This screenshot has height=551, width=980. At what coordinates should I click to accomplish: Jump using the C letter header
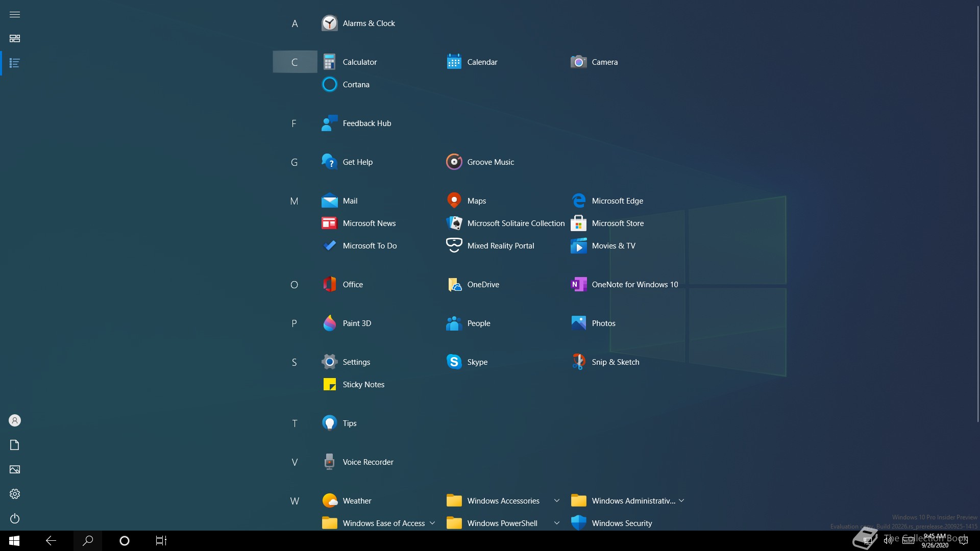pos(295,62)
